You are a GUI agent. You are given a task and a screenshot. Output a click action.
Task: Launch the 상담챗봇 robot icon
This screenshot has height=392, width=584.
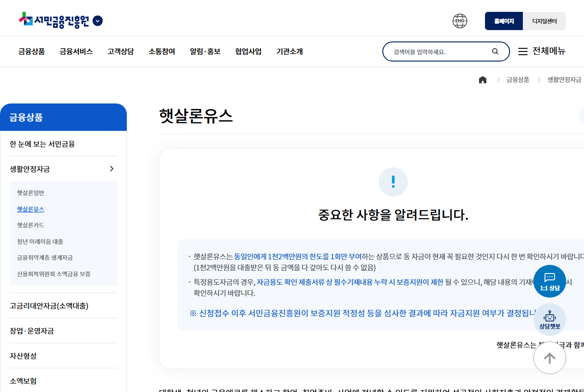tap(550, 320)
